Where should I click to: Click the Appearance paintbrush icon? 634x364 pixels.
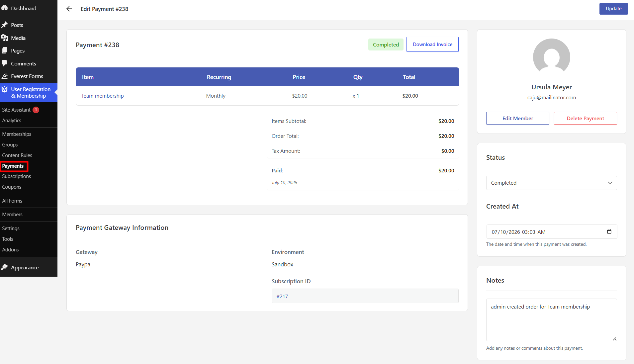pyautogui.click(x=5, y=267)
